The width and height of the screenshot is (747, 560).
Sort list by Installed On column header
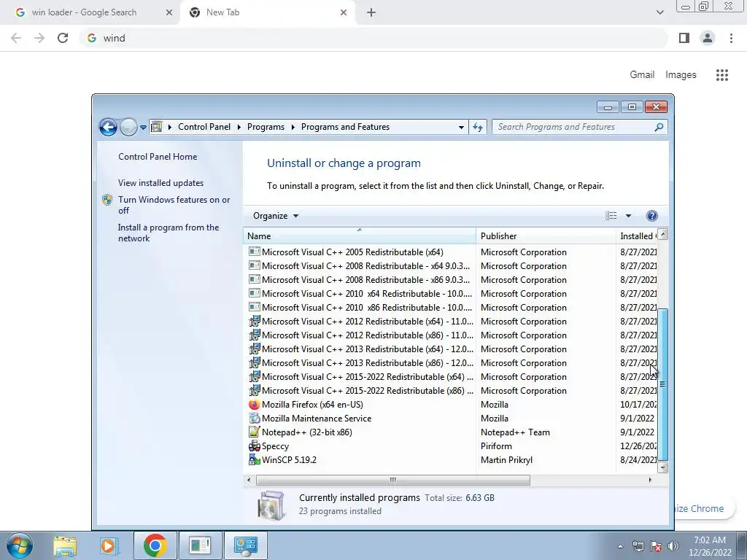637,236
